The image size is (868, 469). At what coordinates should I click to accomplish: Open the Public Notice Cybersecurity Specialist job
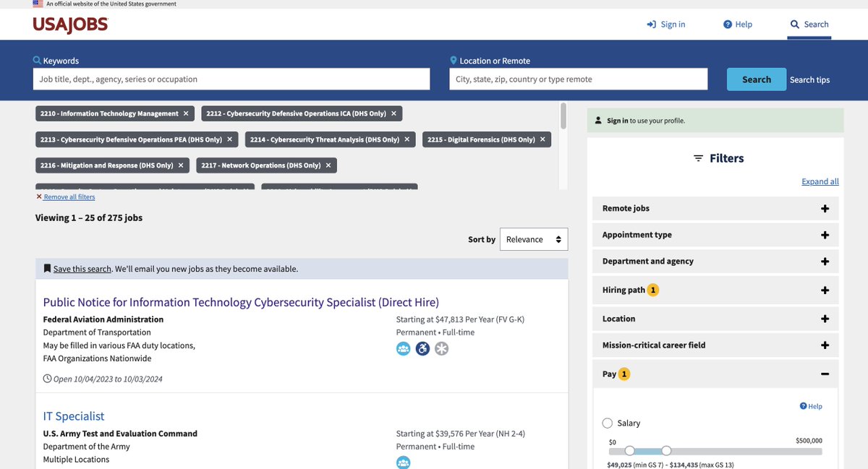tap(241, 302)
